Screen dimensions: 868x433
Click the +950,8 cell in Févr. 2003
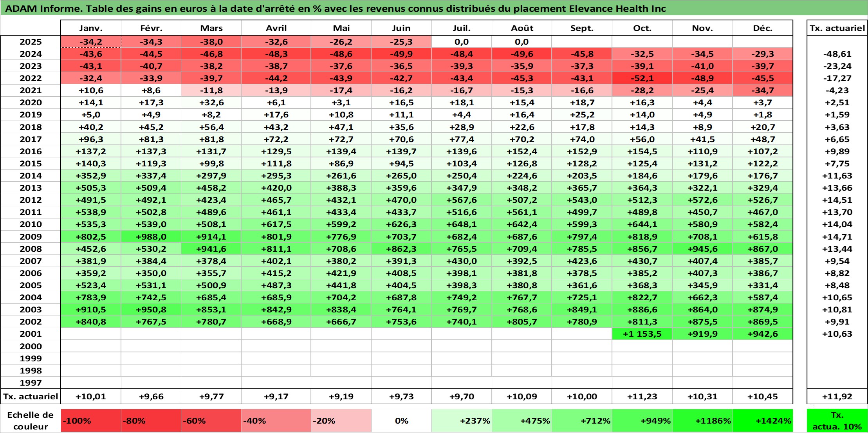click(151, 310)
